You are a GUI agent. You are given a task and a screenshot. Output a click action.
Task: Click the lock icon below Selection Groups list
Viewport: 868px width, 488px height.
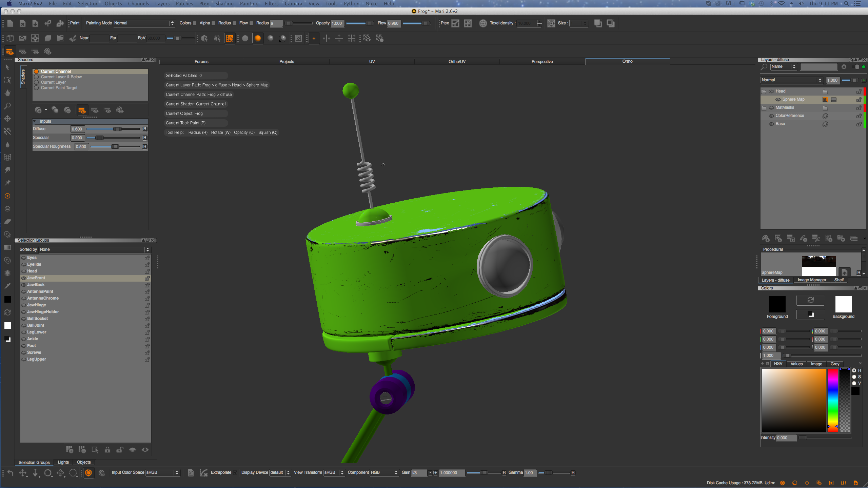(107, 450)
